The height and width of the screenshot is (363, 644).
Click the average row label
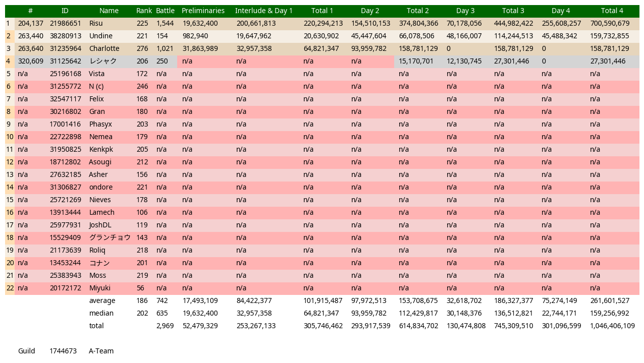pos(102,301)
